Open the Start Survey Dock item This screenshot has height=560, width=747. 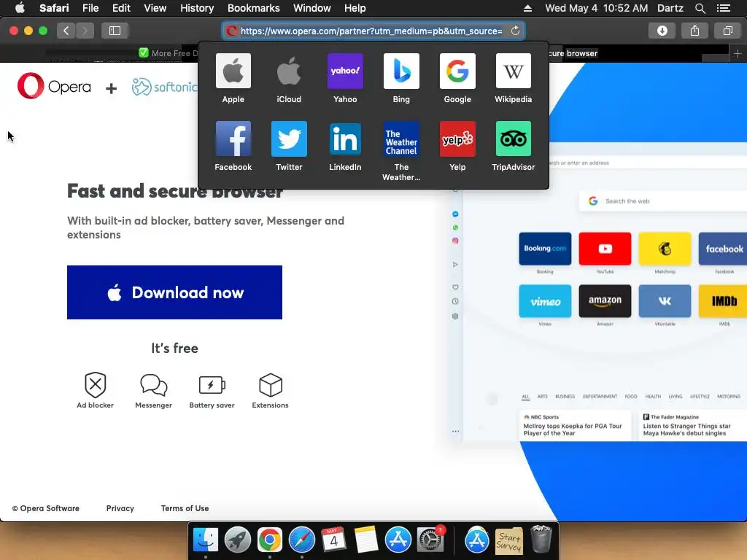coord(508,540)
